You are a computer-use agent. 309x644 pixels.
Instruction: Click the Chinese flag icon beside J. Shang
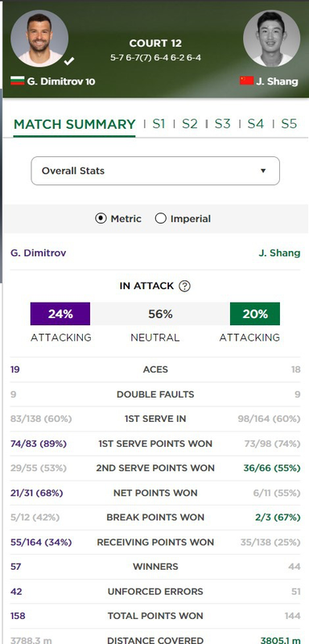tap(246, 80)
